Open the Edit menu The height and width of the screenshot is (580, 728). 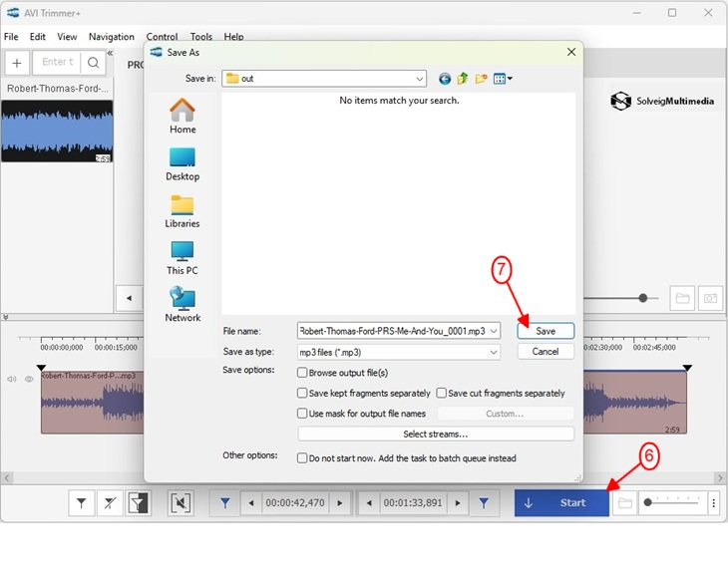click(x=38, y=37)
